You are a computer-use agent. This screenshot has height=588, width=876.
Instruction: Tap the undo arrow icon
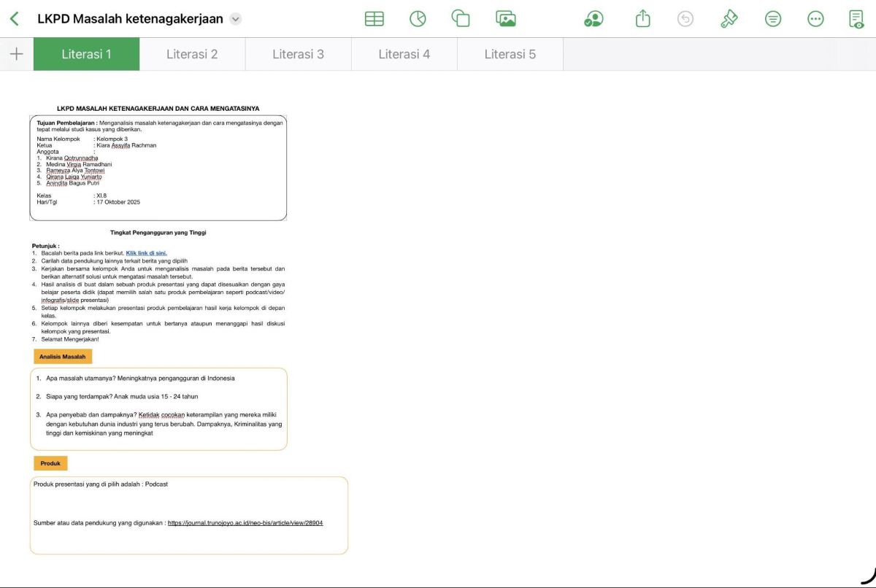click(x=685, y=19)
